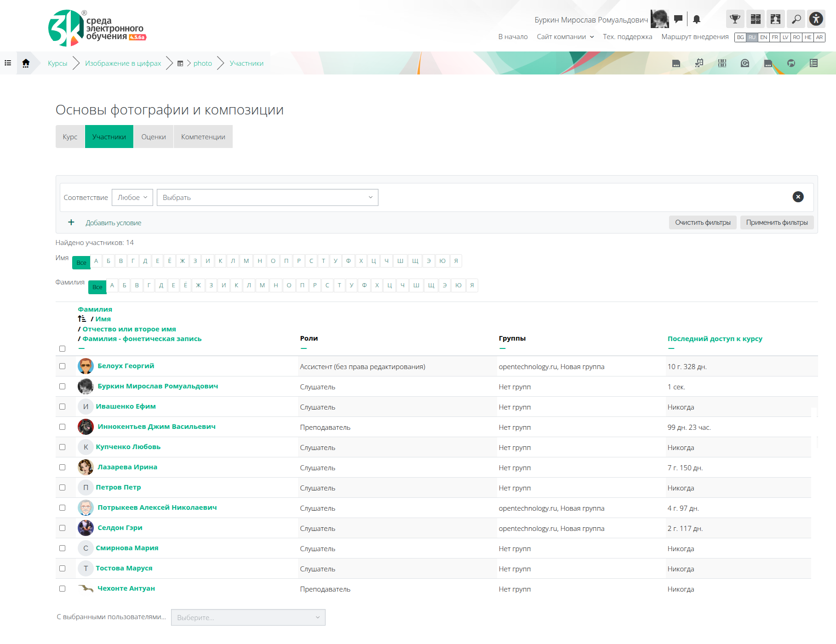Open the notifications bell icon
This screenshot has width=836, height=644.
coord(696,19)
